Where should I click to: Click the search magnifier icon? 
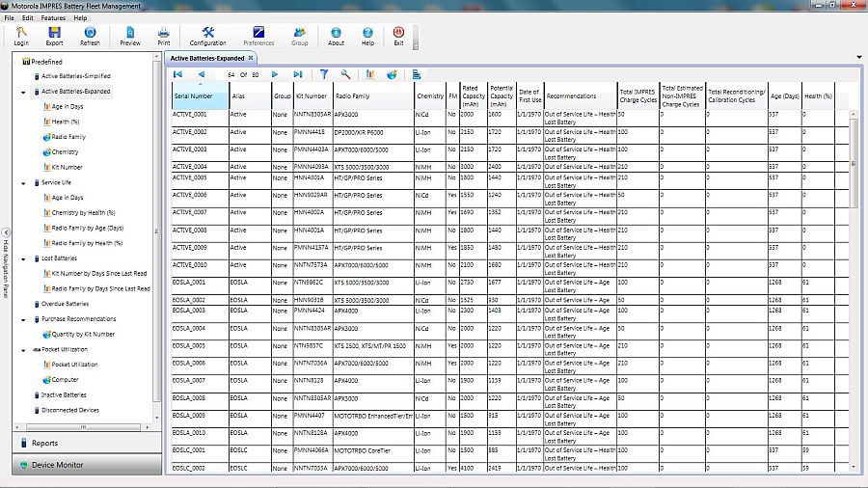click(345, 74)
